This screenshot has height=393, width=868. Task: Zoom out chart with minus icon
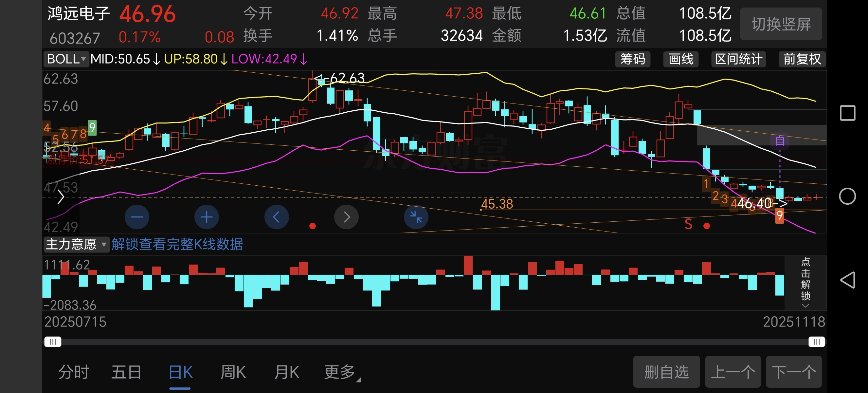pos(137,217)
